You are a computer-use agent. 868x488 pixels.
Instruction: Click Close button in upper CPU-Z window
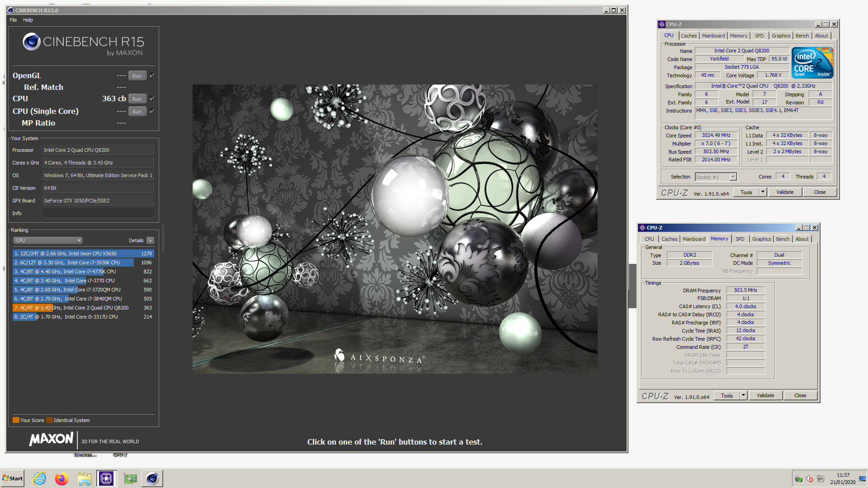[x=820, y=192]
